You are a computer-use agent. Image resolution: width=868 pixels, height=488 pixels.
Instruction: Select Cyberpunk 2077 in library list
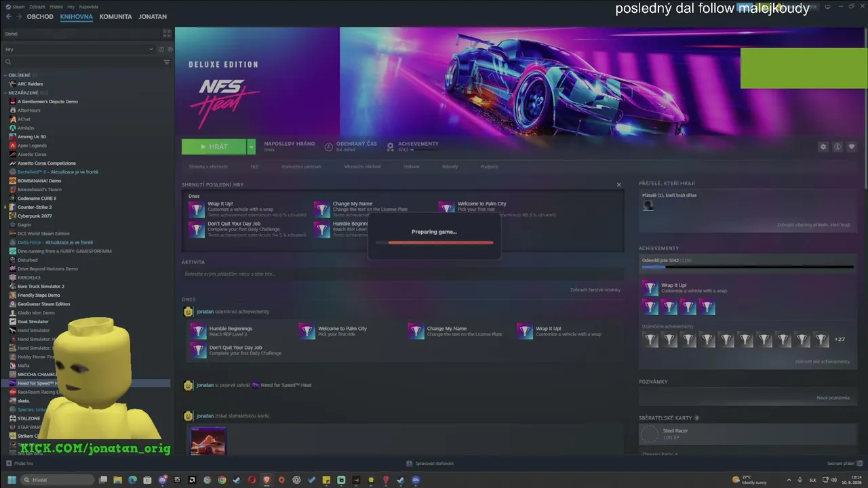coord(35,216)
